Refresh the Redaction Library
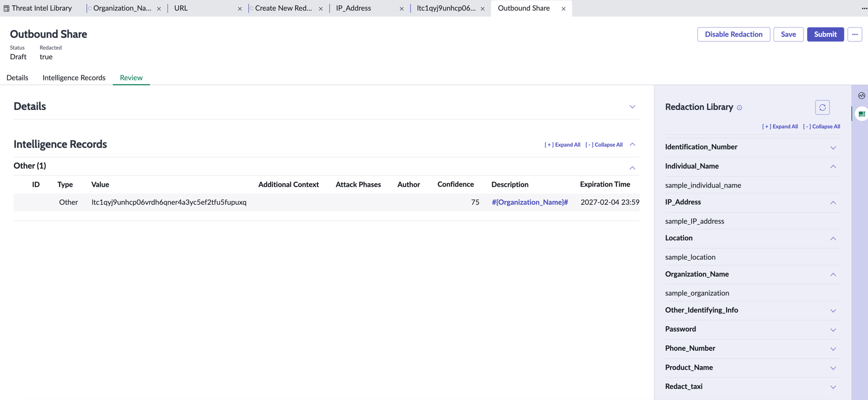 (x=822, y=107)
